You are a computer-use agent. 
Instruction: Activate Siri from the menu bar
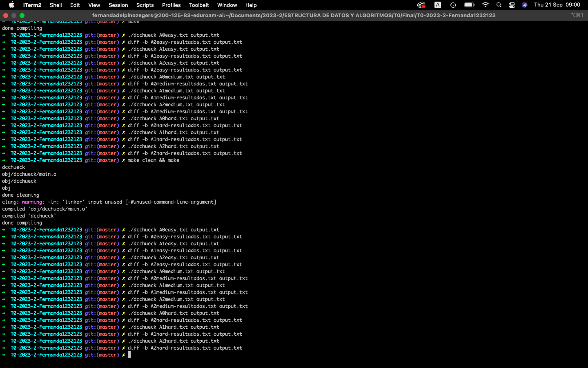point(524,5)
